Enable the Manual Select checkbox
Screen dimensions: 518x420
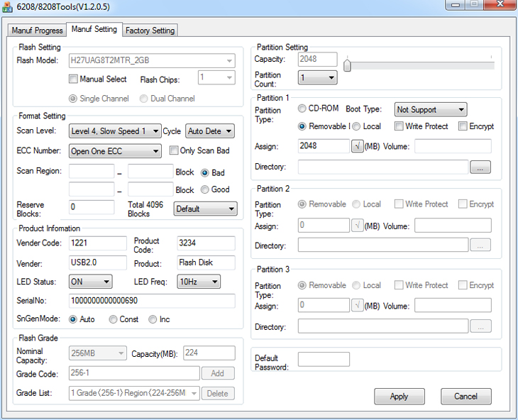(x=73, y=79)
